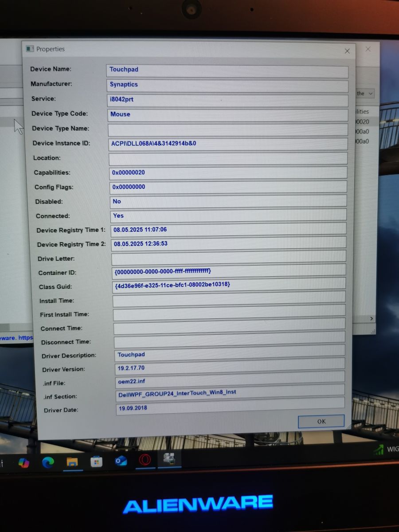Launch Microsoft Edge from the taskbar
Screen dimensions: 399x532
(x=48, y=462)
